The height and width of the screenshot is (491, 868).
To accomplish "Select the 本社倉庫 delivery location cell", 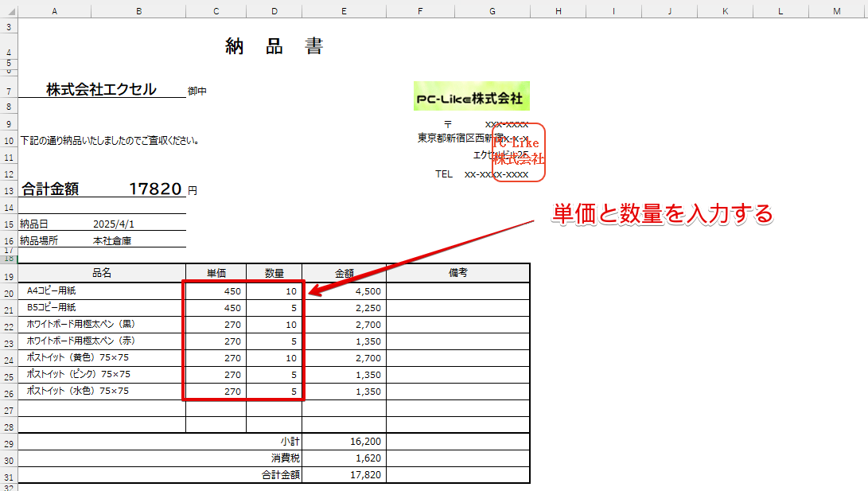I will pos(138,241).
